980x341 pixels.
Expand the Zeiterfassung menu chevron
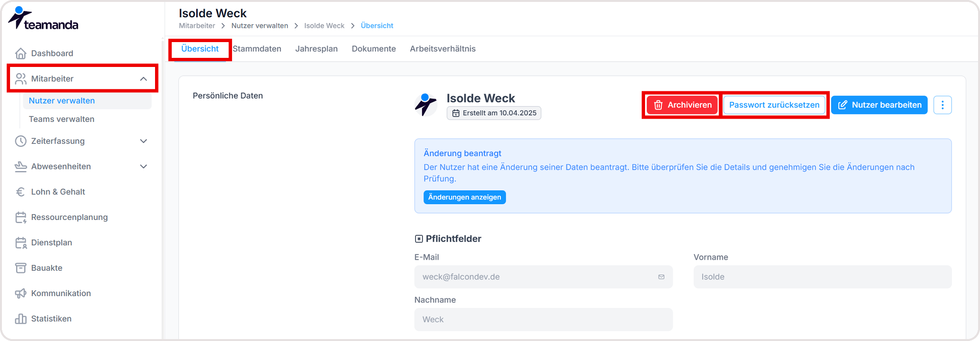point(144,141)
